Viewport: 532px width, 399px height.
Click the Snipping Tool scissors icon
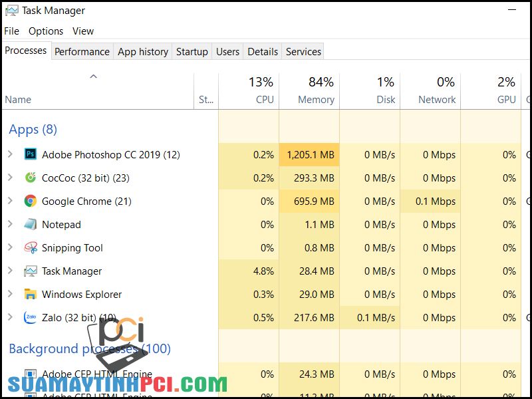pyautogui.click(x=31, y=247)
